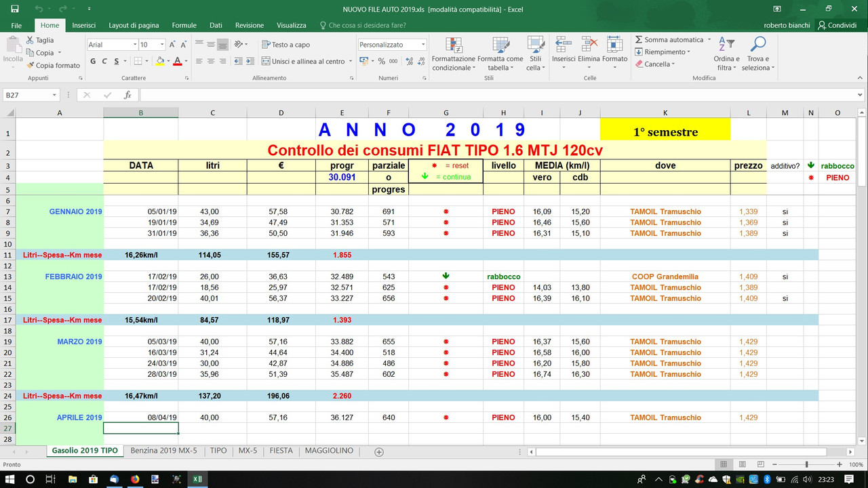Toggle underline (S) formatting
Screen dimensions: 868x488
point(116,61)
